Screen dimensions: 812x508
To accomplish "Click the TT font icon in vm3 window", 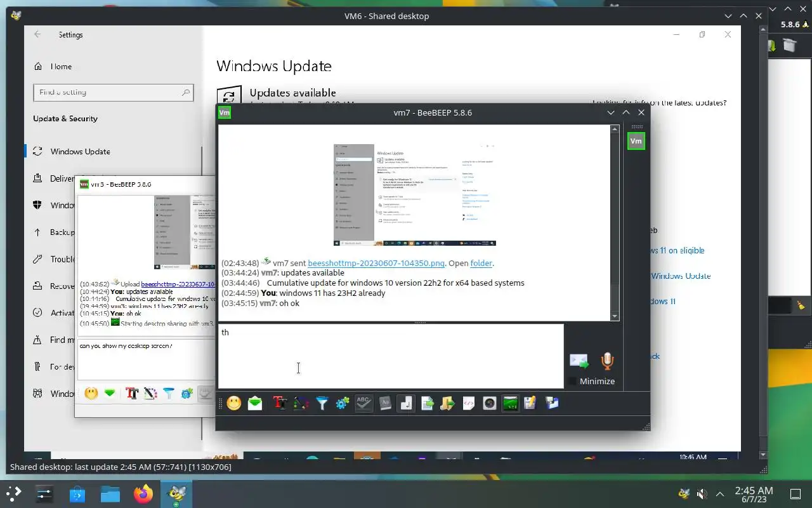I will [132, 393].
